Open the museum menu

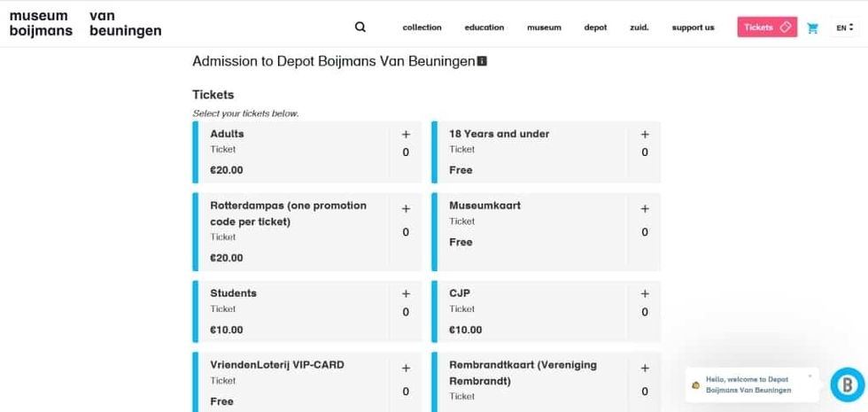[544, 27]
